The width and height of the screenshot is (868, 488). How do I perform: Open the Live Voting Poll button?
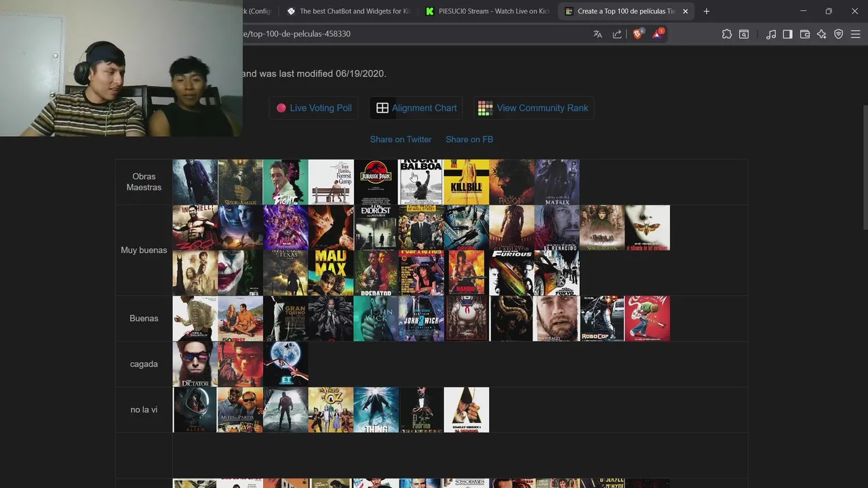click(314, 108)
